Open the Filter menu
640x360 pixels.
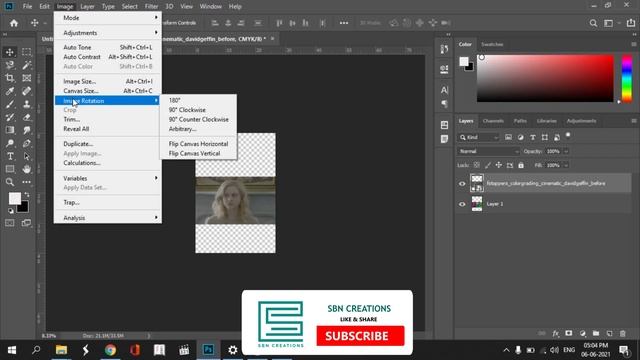point(151,7)
